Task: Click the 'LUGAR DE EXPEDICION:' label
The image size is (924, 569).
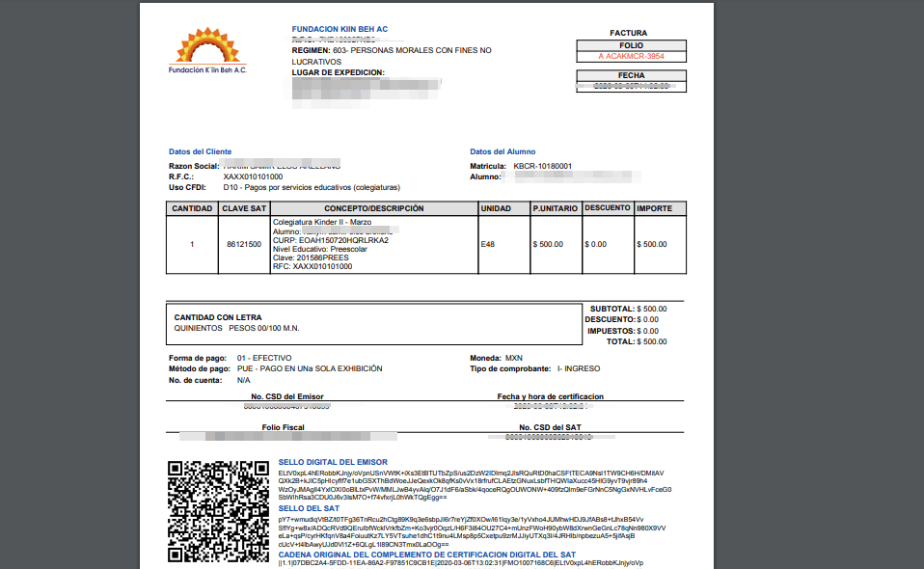Action: point(338,72)
